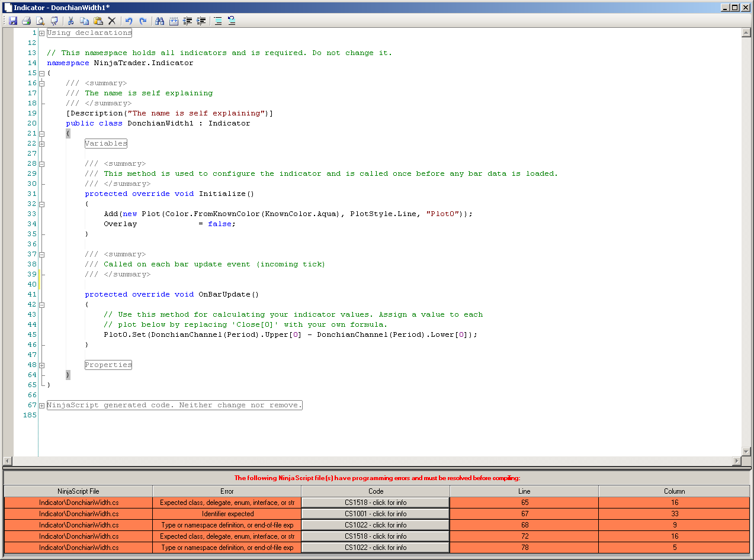This screenshot has height=560, width=754.
Task: Click CS1001 - click for info button
Action: 376,514
